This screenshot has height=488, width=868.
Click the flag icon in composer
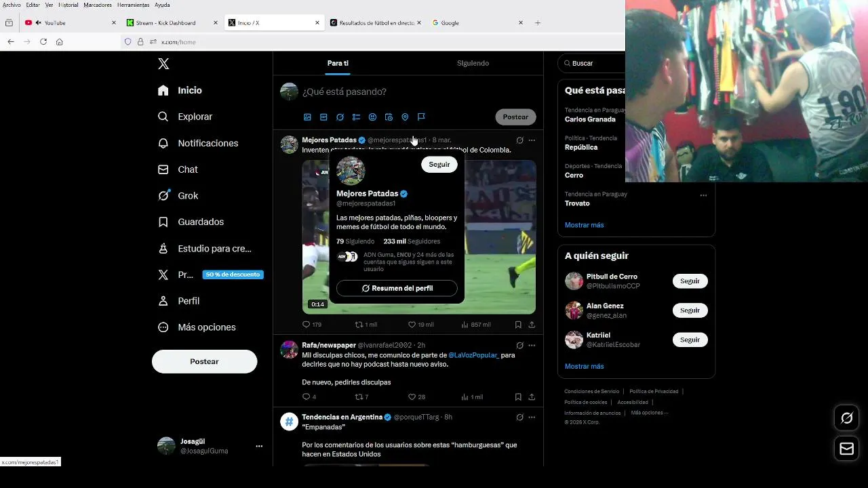click(421, 117)
